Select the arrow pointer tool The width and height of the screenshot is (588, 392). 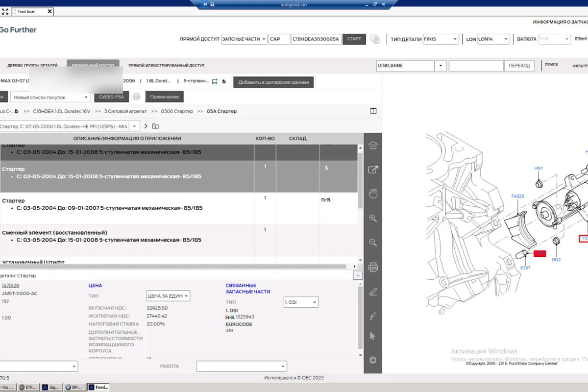[x=373, y=336]
